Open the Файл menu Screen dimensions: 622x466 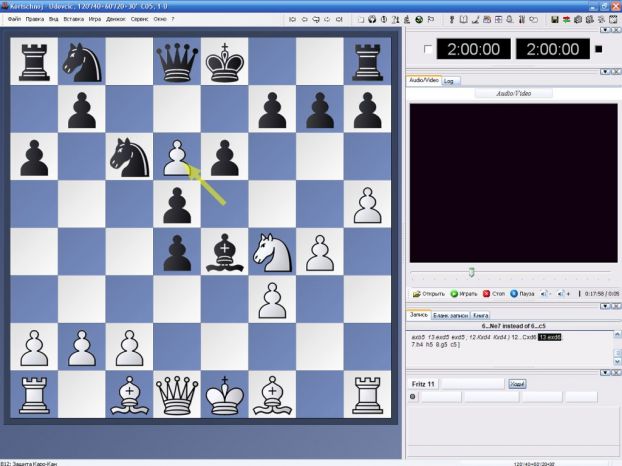click(x=14, y=19)
